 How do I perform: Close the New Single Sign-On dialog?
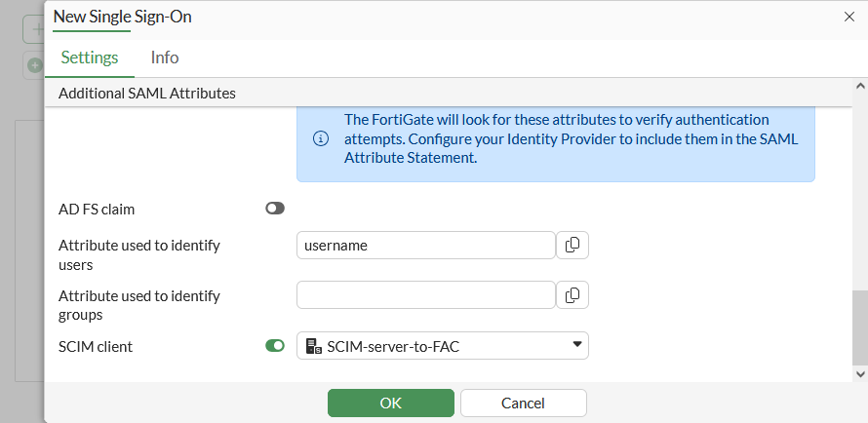pos(848,17)
